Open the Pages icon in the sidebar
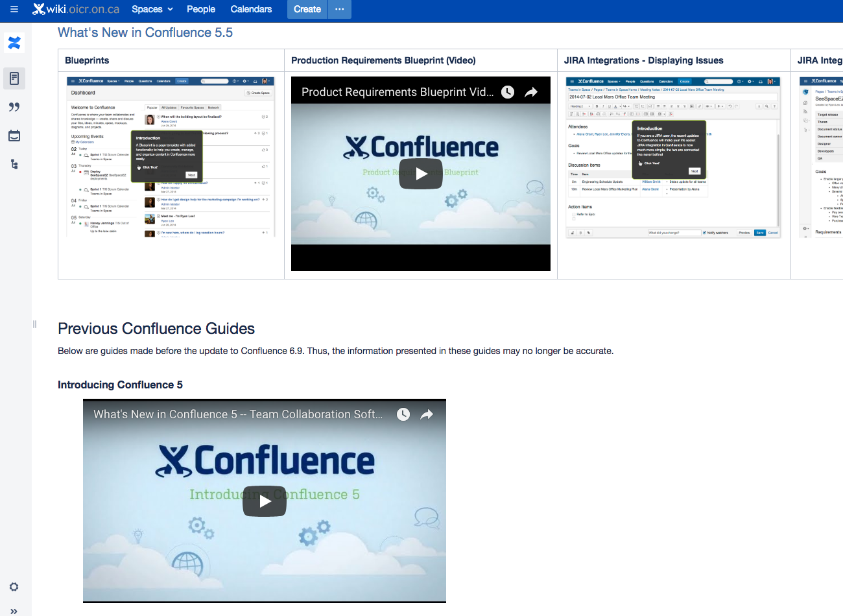This screenshot has width=843, height=616. click(14, 78)
